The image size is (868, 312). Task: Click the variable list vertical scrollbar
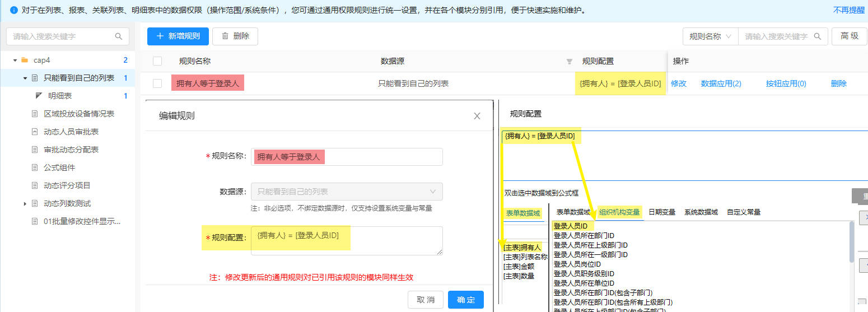point(852,241)
